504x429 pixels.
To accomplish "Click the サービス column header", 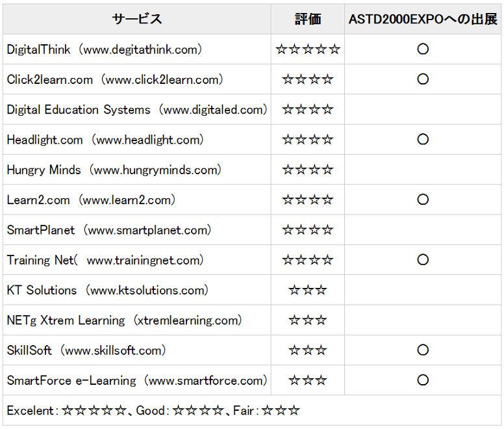I will coord(136,19).
